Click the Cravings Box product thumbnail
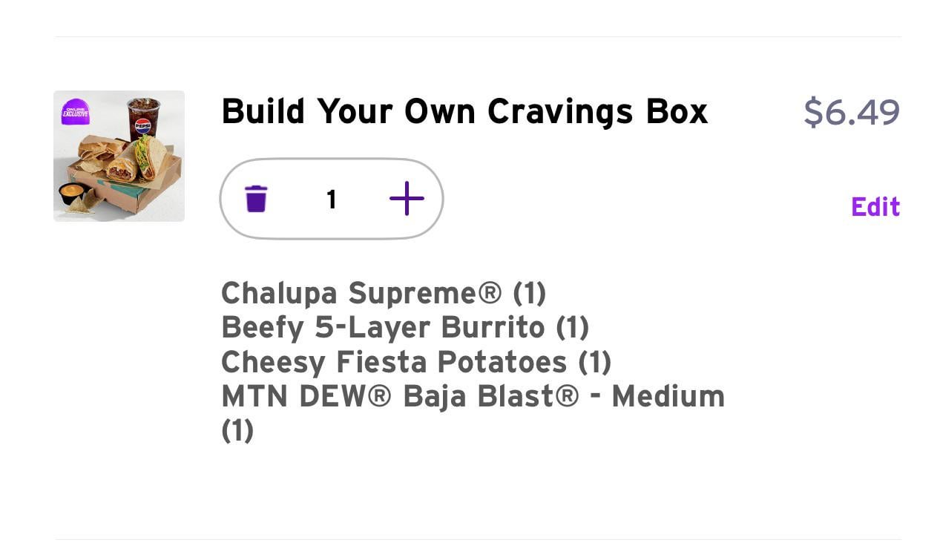 click(x=119, y=156)
